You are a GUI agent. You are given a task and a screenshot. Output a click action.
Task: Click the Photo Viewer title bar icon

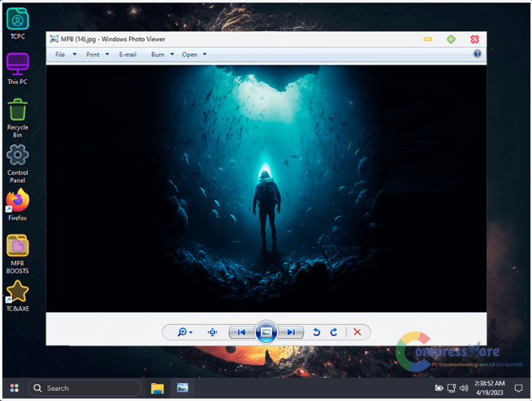click(x=54, y=39)
